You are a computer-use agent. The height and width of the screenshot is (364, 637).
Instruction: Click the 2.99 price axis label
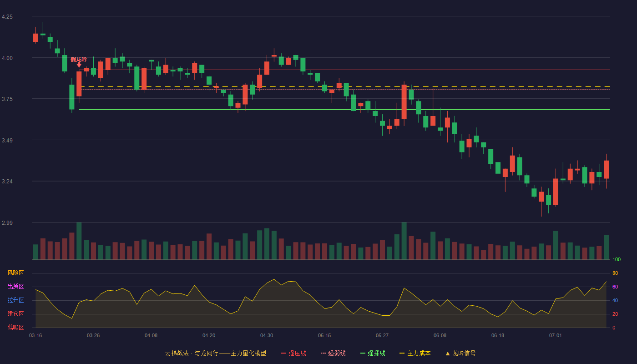click(7, 223)
